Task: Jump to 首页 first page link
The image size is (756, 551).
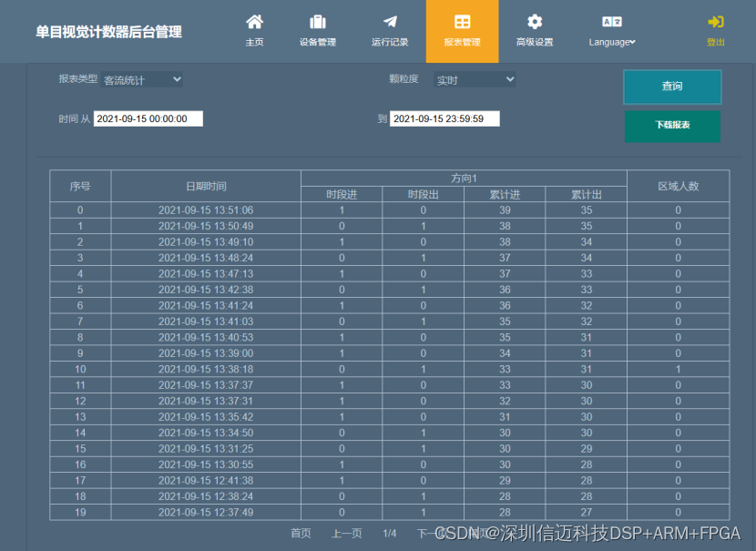Action: click(301, 533)
